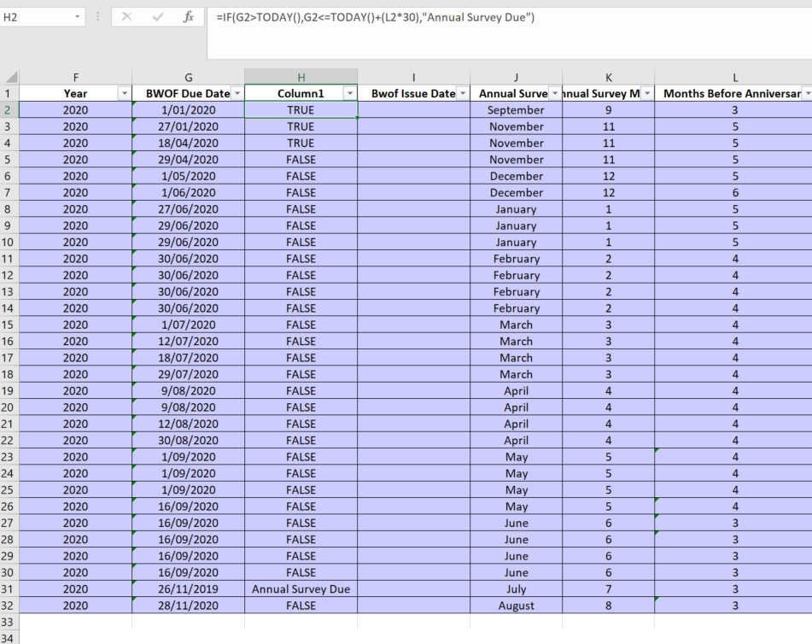
Task: Click the date cell 18/07/2020
Action: point(189,358)
